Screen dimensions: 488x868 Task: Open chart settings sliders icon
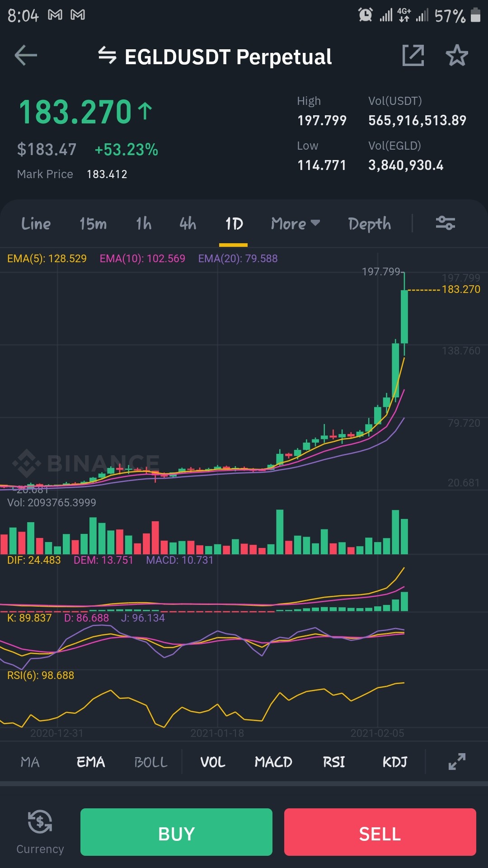(x=445, y=223)
